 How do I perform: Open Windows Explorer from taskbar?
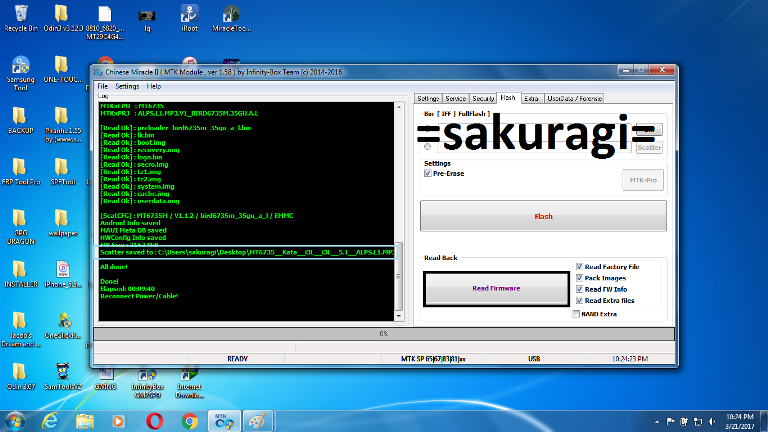[x=85, y=421]
